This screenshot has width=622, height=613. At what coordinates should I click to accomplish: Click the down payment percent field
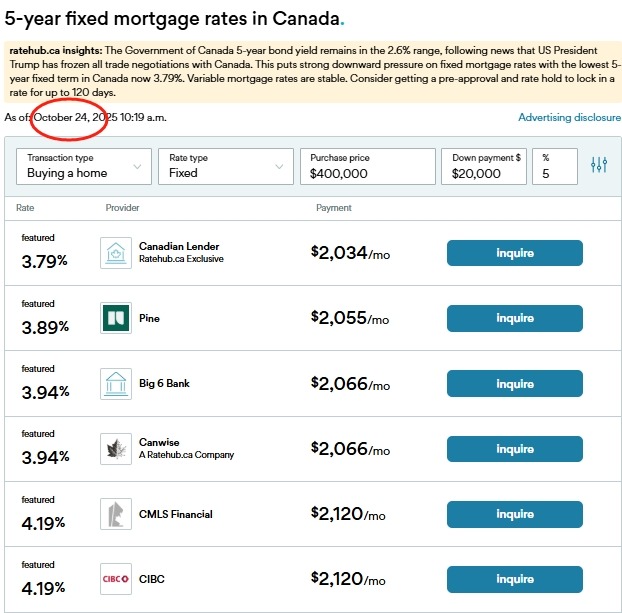(x=555, y=166)
